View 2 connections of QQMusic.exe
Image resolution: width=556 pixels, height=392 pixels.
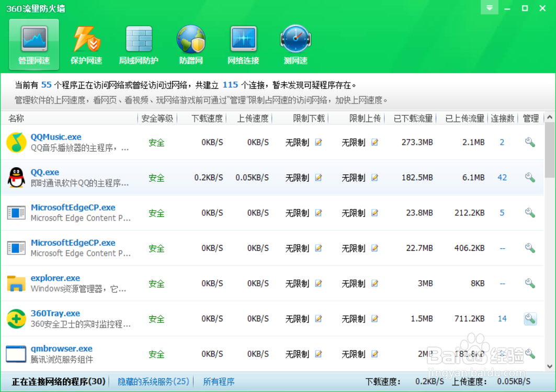pyautogui.click(x=502, y=143)
